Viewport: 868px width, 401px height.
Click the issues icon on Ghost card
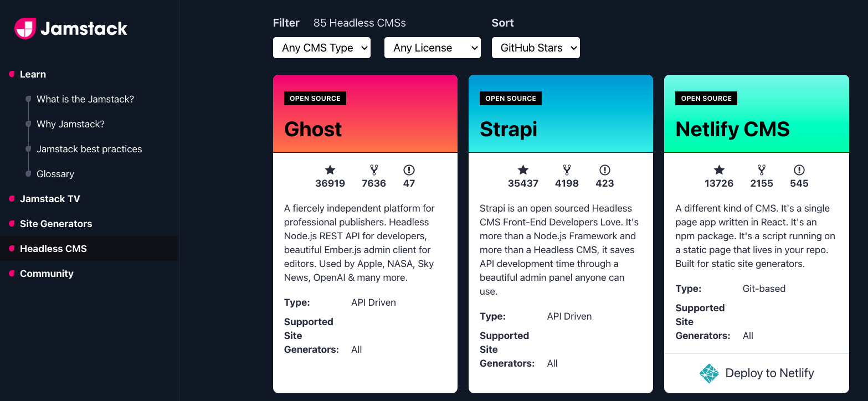(409, 170)
